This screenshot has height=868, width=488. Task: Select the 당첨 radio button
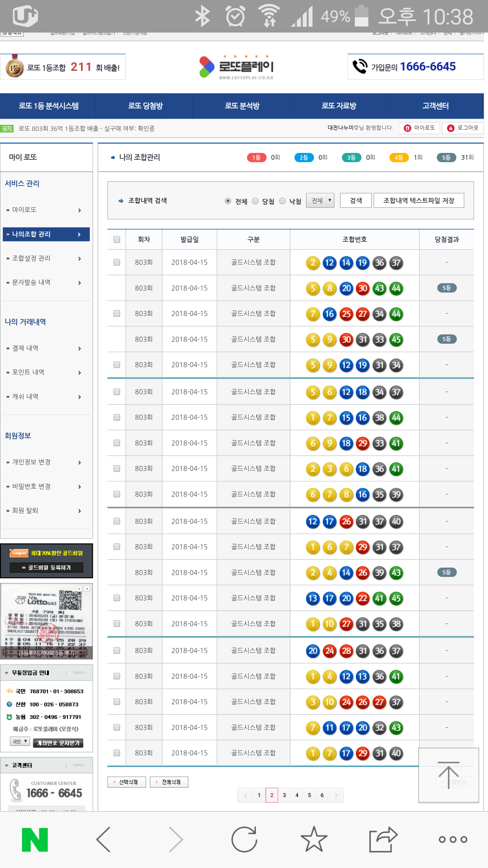(256, 201)
